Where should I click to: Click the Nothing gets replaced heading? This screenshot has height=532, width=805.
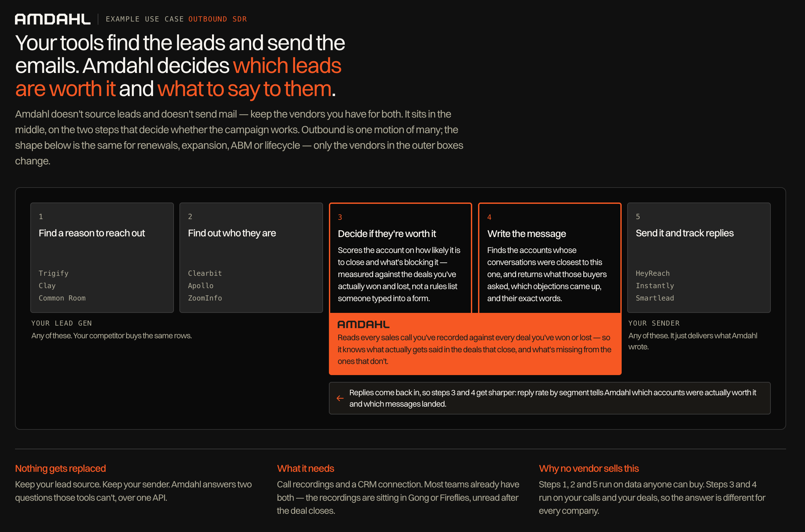click(61, 469)
